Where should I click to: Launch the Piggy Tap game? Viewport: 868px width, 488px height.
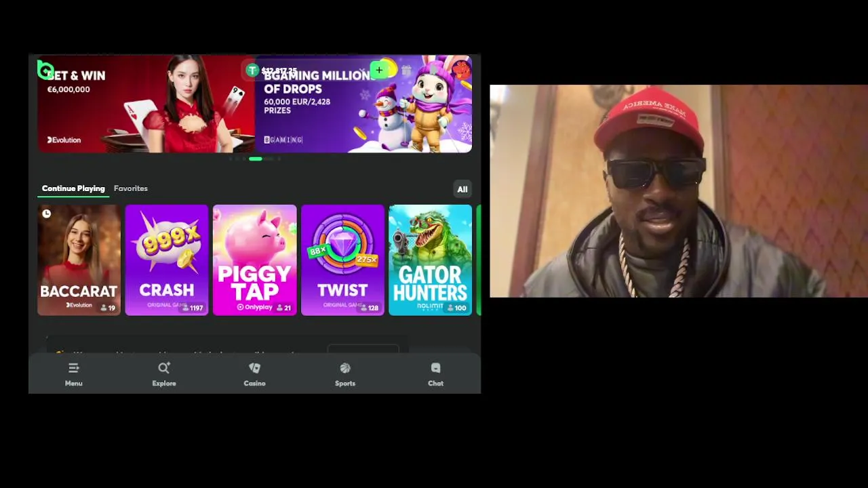(x=255, y=260)
